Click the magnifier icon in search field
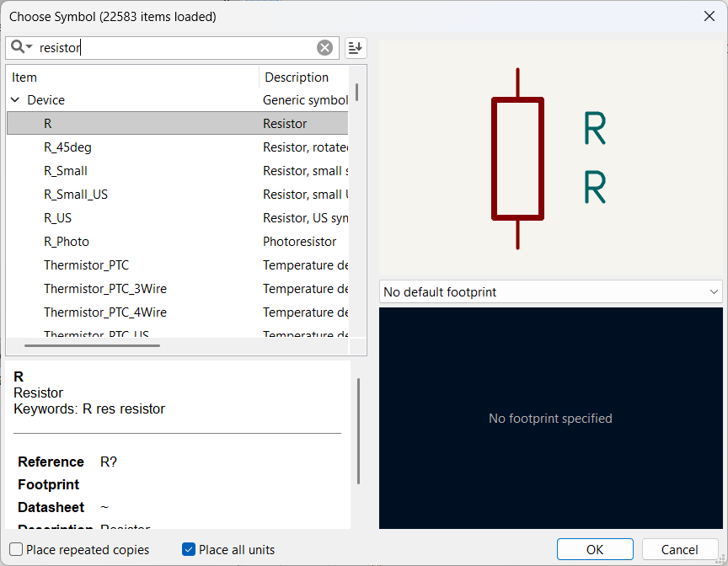The height and width of the screenshot is (566, 728). click(18, 47)
